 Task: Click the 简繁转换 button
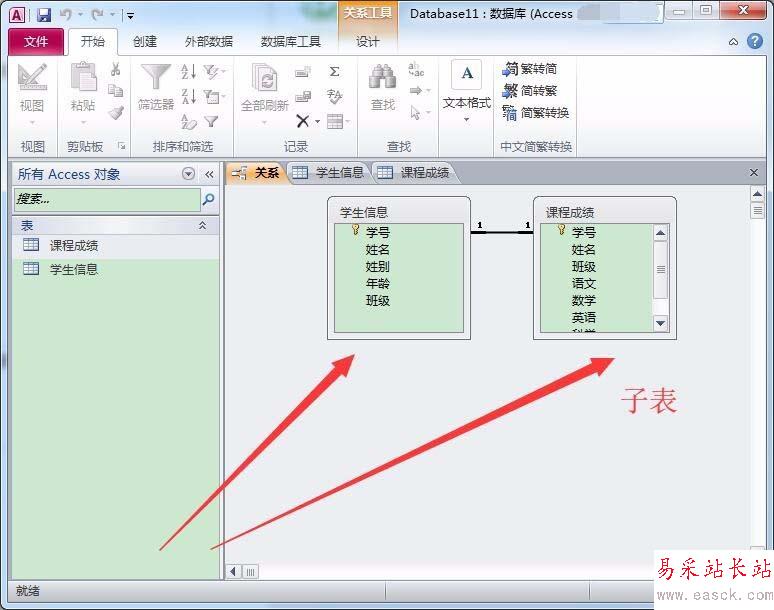coord(536,113)
